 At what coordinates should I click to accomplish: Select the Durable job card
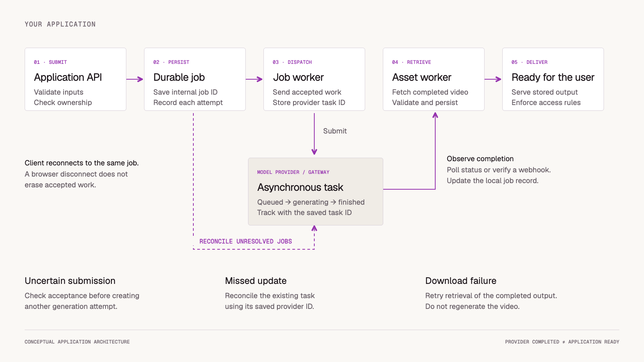click(x=195, y=79)
